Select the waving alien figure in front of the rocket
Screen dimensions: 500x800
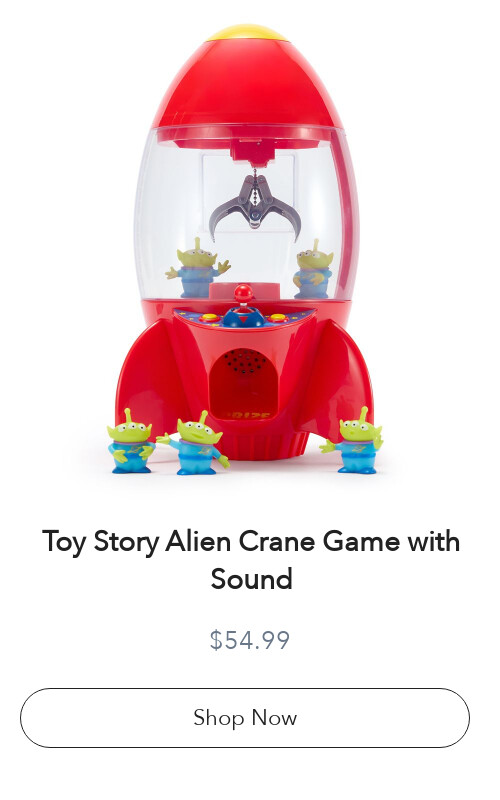195,442
